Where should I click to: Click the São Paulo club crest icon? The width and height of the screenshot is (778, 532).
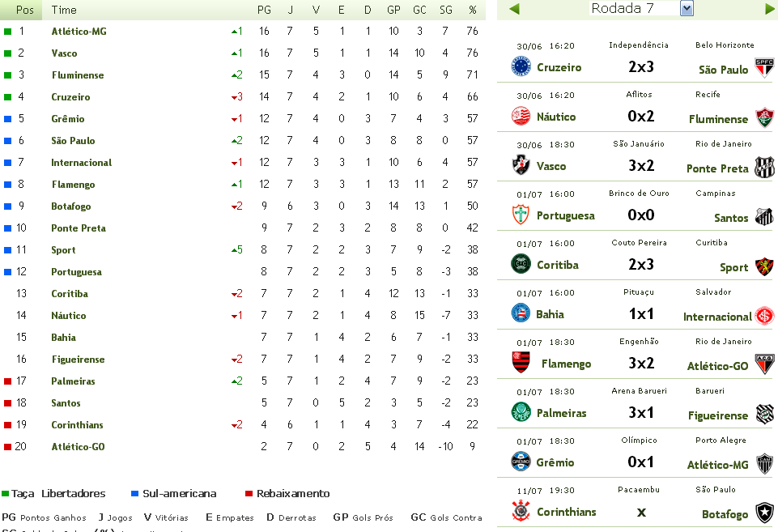764,68
